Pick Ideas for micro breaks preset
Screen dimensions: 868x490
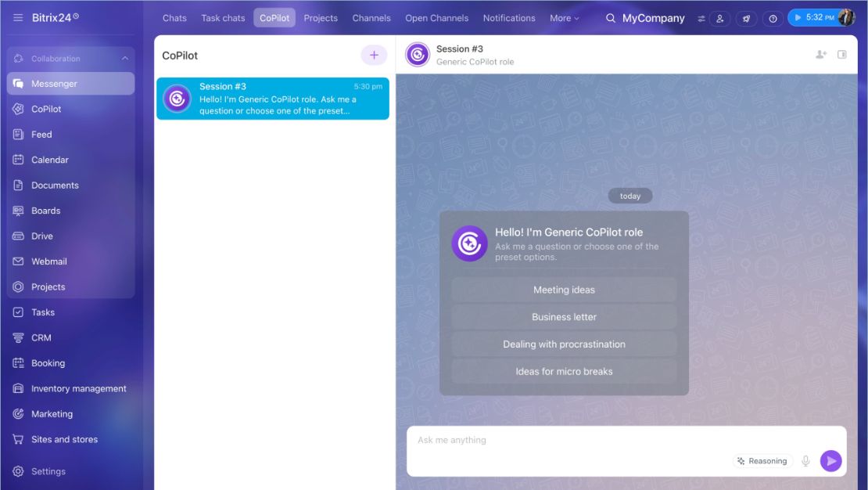564,371
